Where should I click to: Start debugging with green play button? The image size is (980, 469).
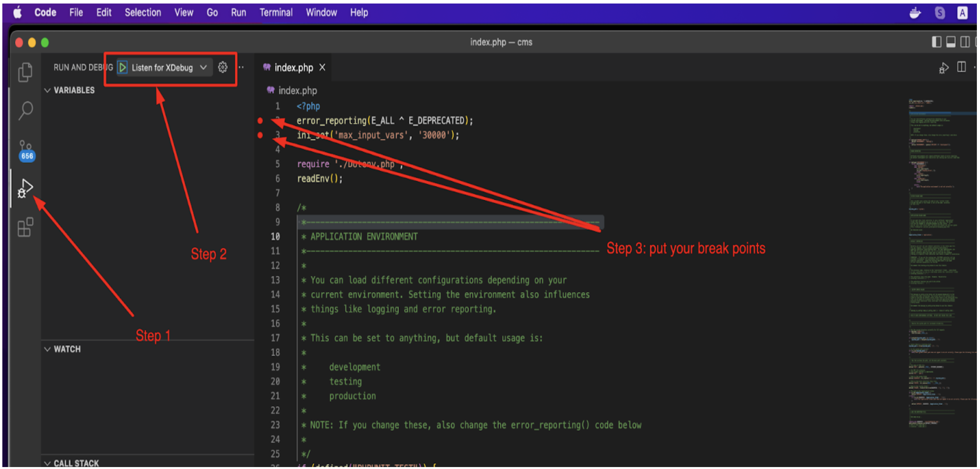(123, 68)
